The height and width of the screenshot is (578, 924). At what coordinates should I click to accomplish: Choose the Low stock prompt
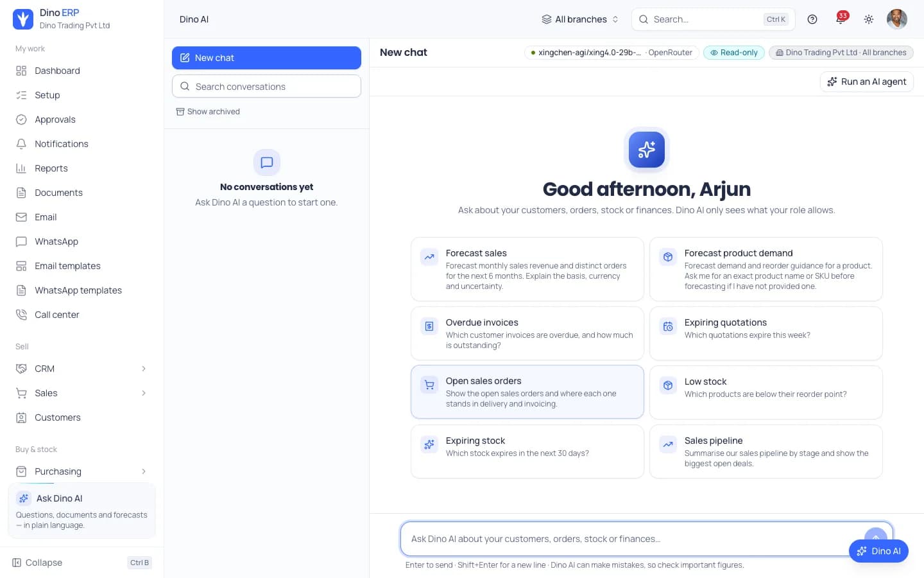click(766, 392)
